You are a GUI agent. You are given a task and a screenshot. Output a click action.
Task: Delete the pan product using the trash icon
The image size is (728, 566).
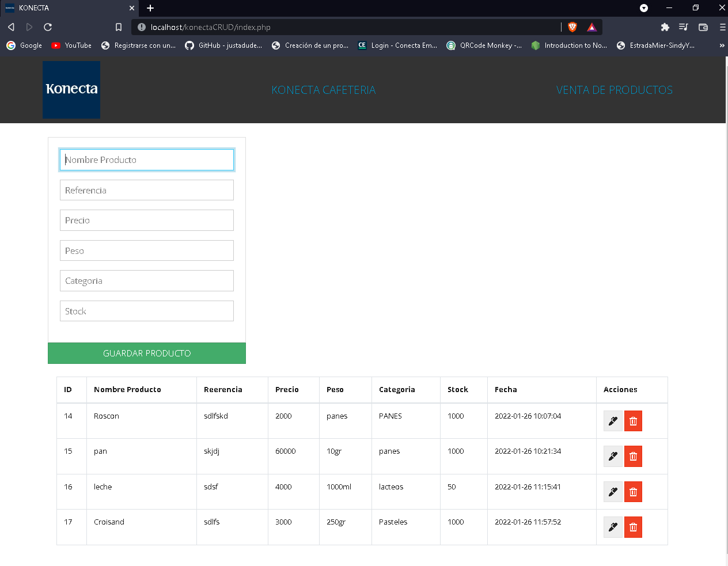(x=632, y=456)
